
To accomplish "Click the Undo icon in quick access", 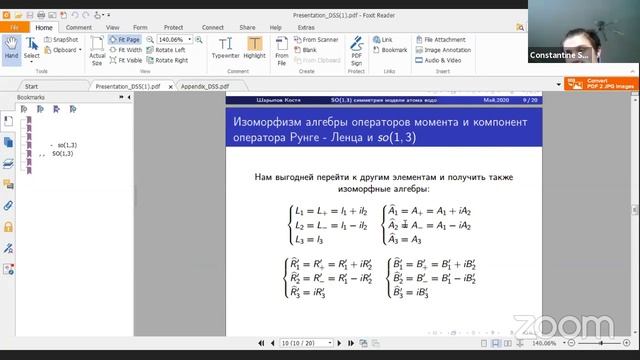I will [x=75, y=15].
